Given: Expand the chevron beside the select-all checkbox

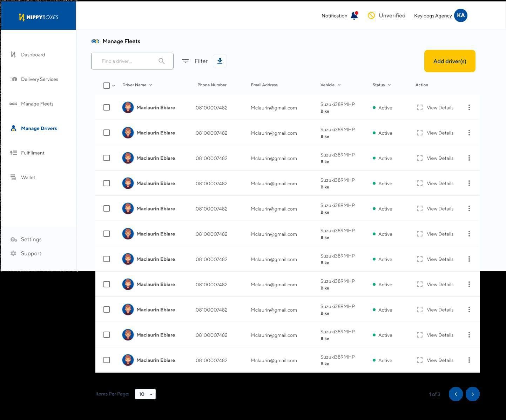Looking at the screenshot, I should coord(114,86).
